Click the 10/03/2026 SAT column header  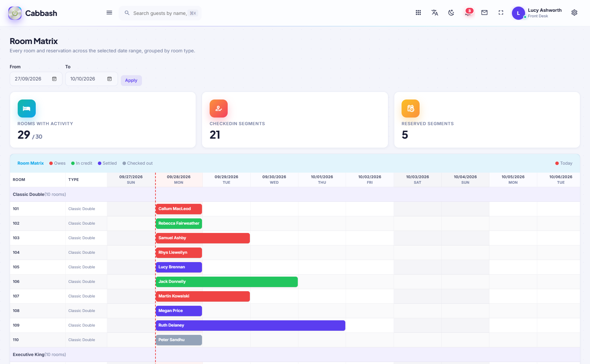tap(418, 180)
